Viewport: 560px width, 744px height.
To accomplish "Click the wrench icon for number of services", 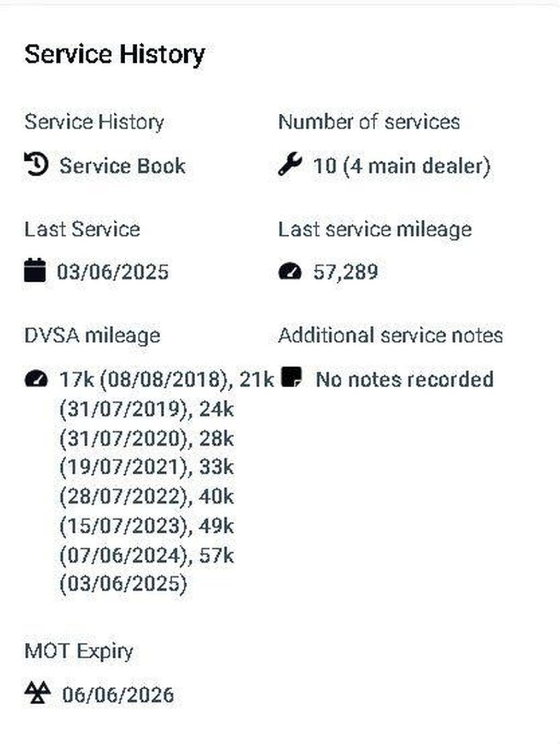I will 290,165.
